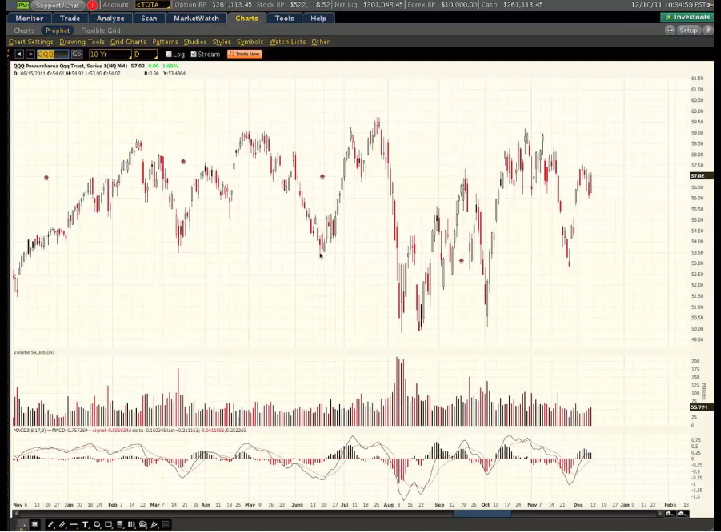721x532 pixels.
Task: Select the line drawing tool icon
Action: [x=51, y=524]
